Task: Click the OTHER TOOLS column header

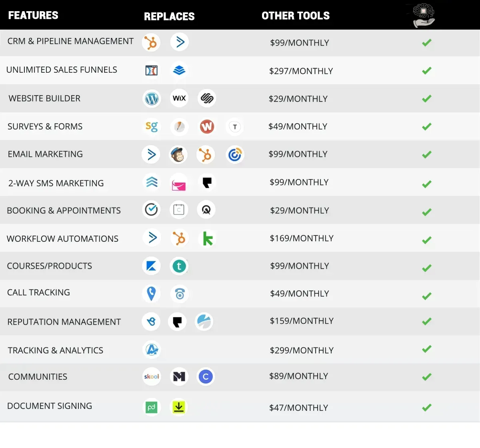Action: pyautogui.click(x=296, y=16)
